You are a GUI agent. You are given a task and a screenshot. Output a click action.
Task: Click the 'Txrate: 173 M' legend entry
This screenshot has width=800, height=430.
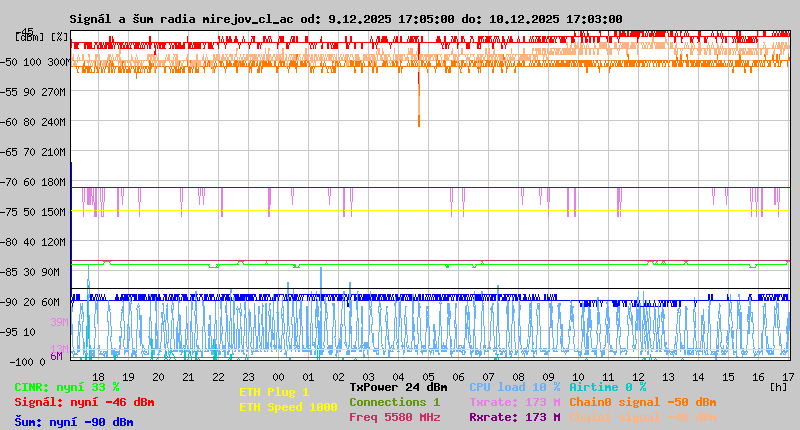(x=515, y=402)
